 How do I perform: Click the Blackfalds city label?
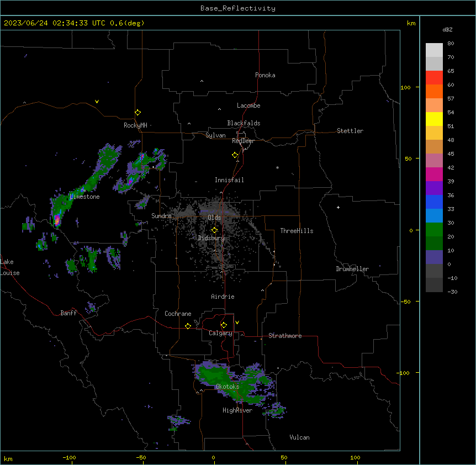coord(244,123)
